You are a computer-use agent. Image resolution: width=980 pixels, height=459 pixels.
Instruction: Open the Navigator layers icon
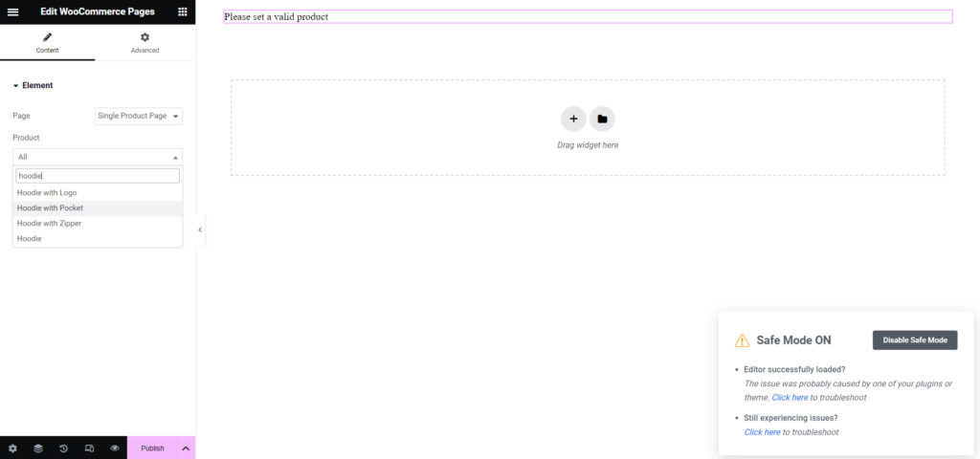pyautogui.click(x=38, y=448)
